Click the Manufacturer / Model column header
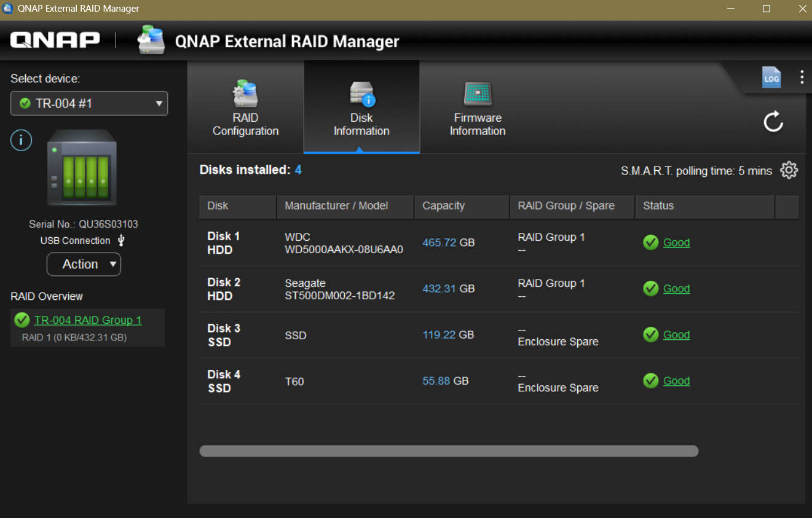 pyautogui.click(x=345, y=206)
